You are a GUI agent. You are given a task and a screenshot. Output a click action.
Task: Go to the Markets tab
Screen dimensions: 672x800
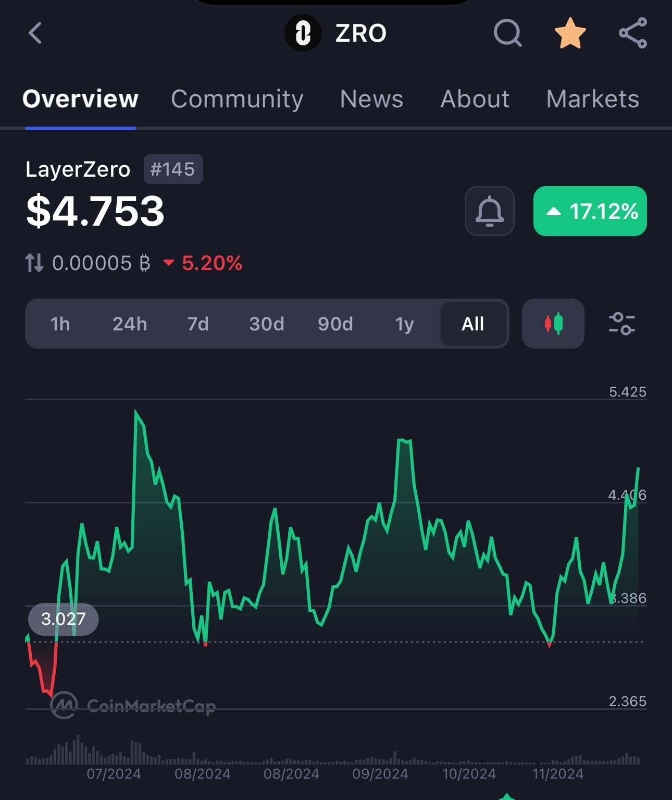(593, 99)
